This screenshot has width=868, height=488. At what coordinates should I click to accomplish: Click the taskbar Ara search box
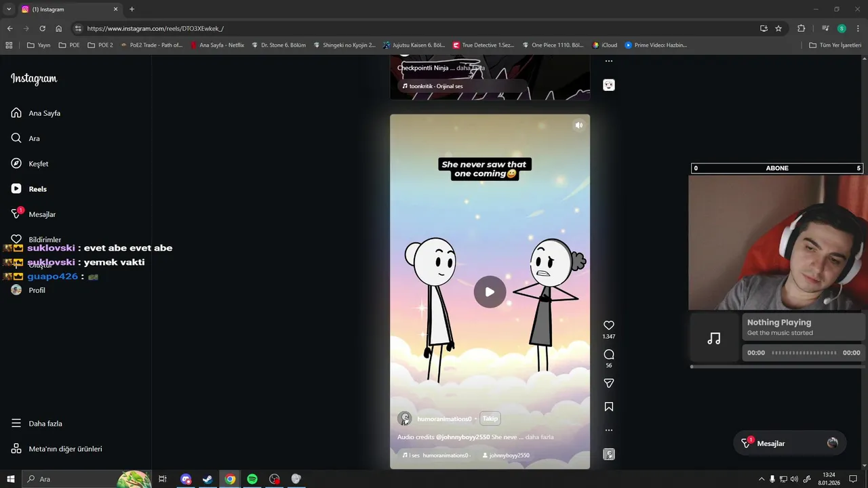click(87, 479)
